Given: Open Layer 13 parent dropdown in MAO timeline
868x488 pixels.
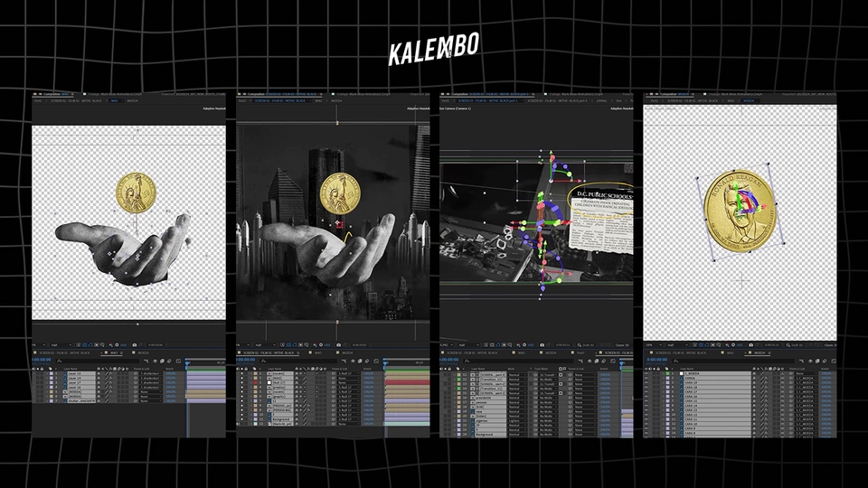Looking at the screenshot, I should click(151, 373).
